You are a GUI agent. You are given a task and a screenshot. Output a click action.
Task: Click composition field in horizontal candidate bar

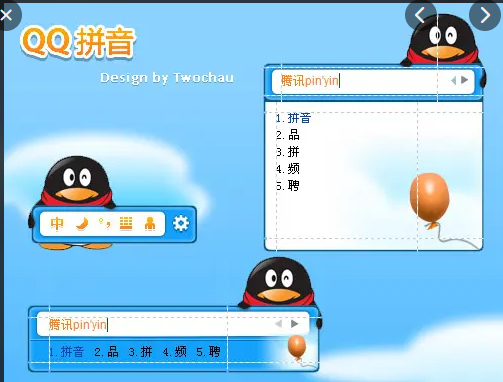point(173,324)
